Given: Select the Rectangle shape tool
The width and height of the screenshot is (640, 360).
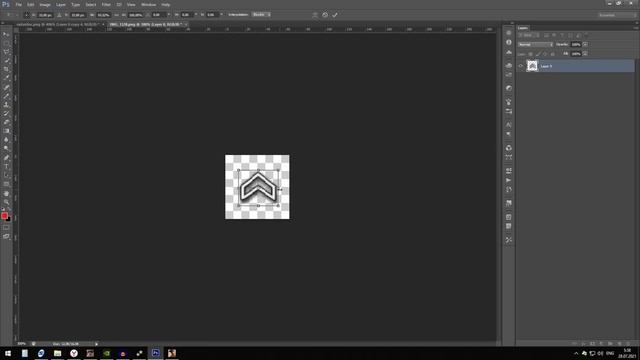Looking at the screenshot, I should tap(6, 184).
